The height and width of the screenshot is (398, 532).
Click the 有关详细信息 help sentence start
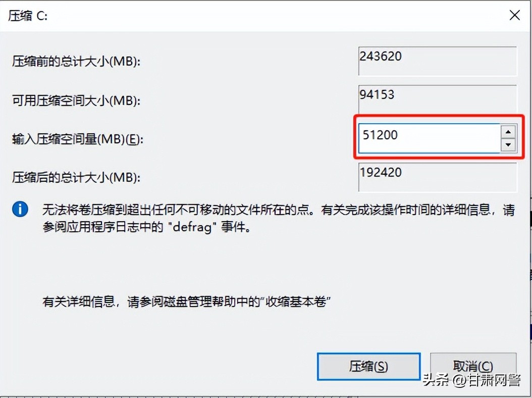click(78, 301)
